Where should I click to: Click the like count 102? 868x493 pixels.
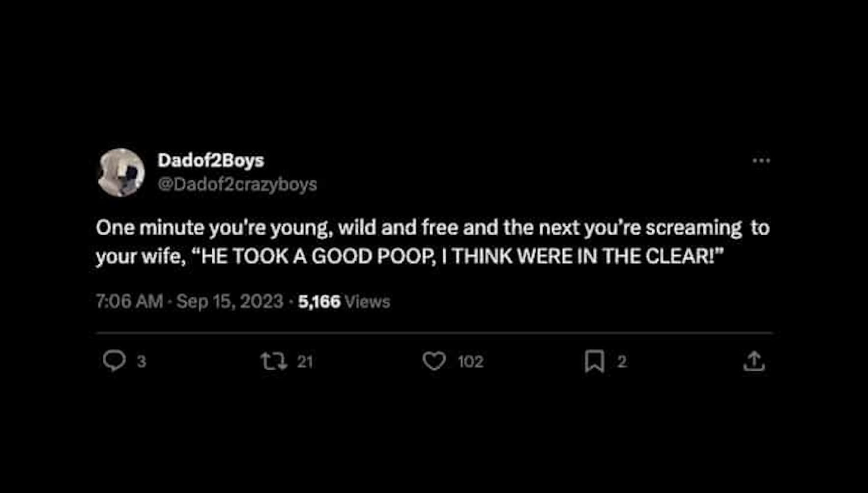click(x=470, y=362)
